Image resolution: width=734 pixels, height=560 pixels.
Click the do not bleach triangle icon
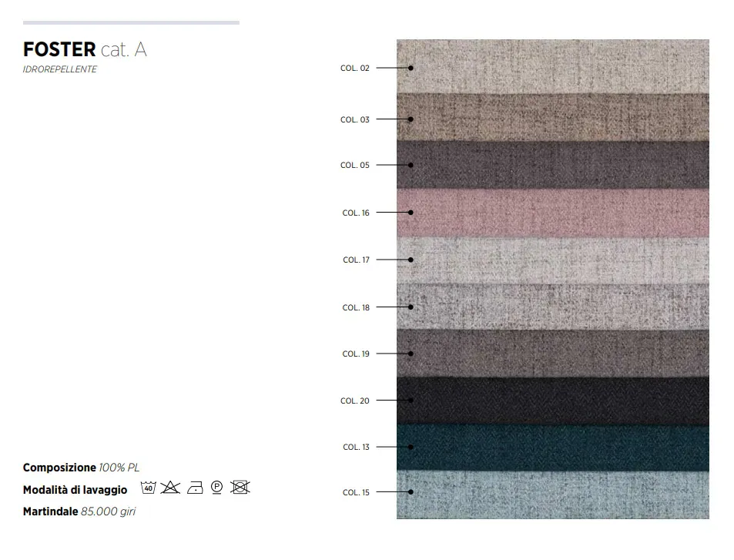tap(170, 488)
